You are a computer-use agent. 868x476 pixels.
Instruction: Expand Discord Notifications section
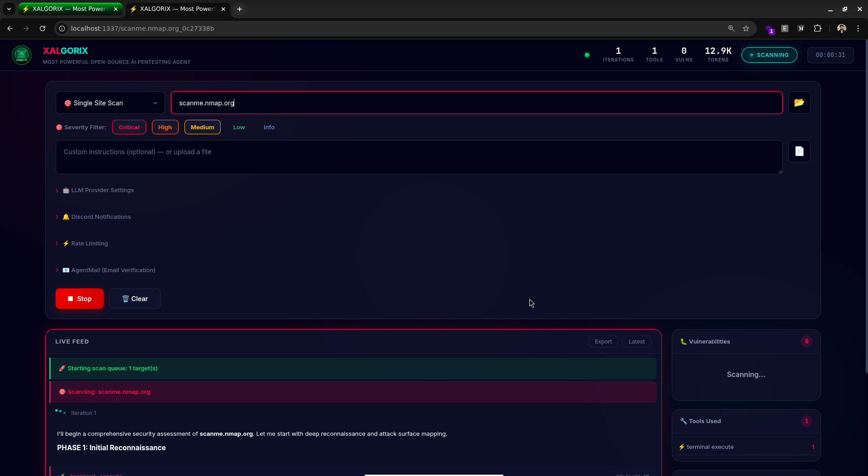pyautogui.click(x=94, y=217)
